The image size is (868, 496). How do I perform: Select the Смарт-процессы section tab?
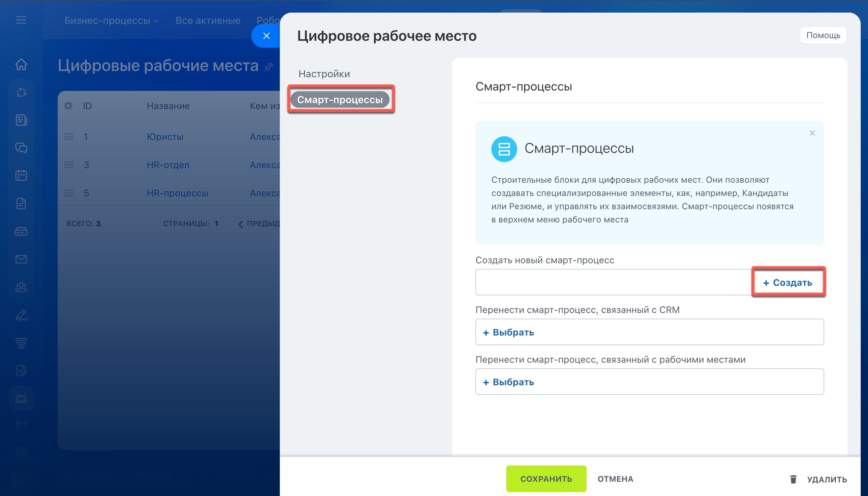pos(340,99)
